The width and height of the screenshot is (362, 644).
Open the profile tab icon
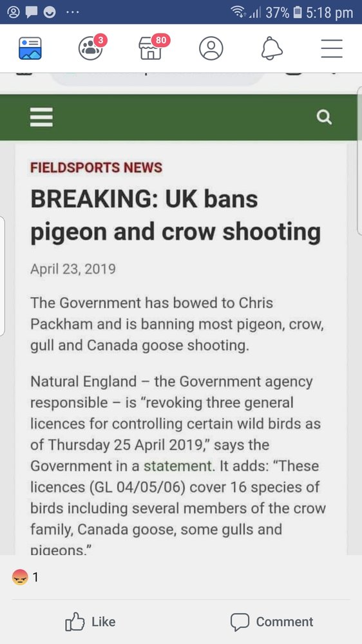(211, 48)
